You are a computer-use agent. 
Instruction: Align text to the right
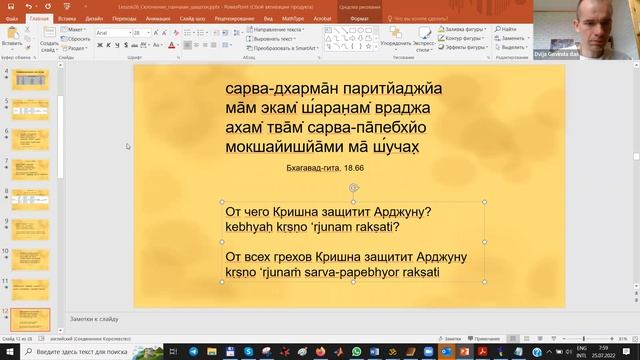coord(205,45)
